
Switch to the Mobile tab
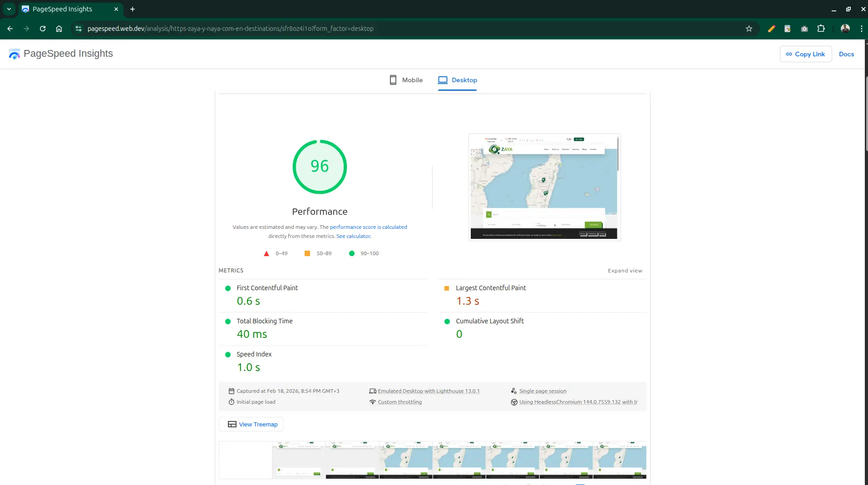click(406, 80)
